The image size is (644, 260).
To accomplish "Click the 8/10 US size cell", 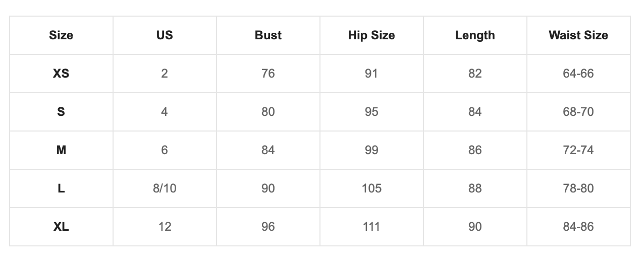I will (x=165, y=188).
